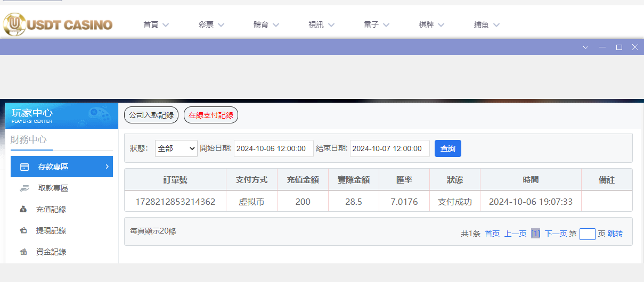Click the page number input box

pyautogui.click(x=587, y=234)
